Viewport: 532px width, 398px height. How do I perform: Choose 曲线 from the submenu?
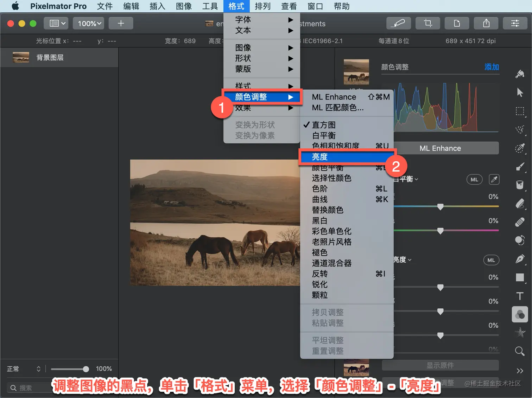pyautogui.click(x=347, y=199)
